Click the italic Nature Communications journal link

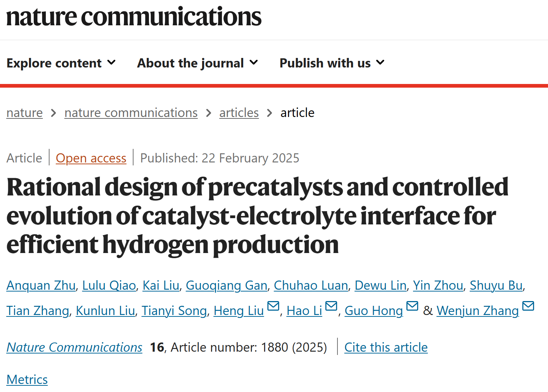click(x=74, y=347)
